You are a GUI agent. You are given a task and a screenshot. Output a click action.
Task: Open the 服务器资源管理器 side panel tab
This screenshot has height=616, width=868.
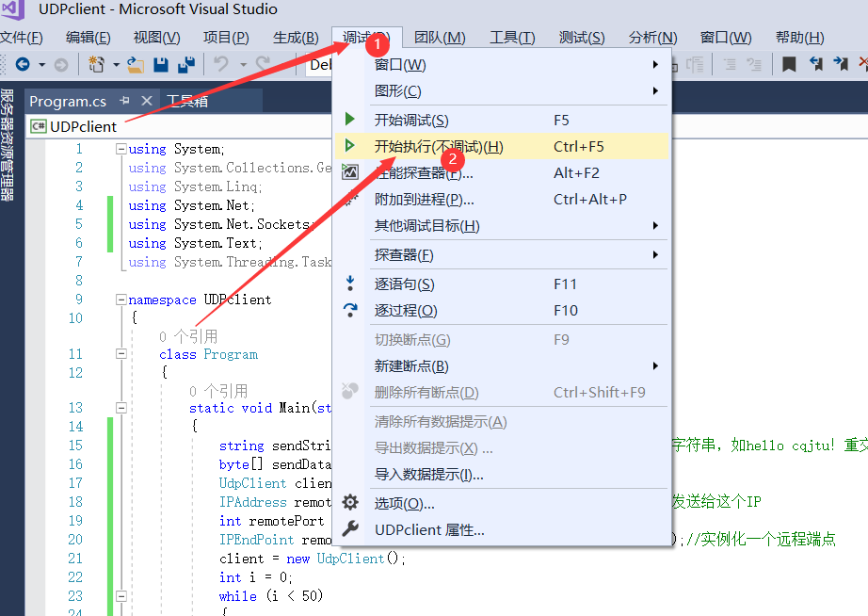coord(8,145)
